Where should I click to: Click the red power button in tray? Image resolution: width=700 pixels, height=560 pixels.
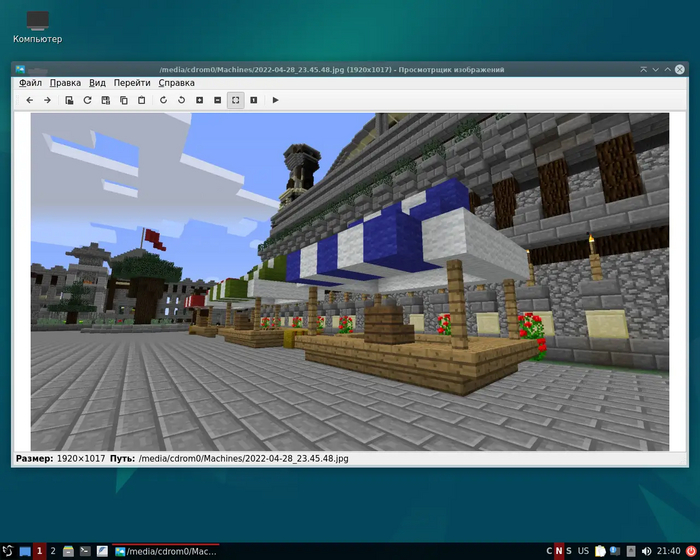(x=691, y=552)
